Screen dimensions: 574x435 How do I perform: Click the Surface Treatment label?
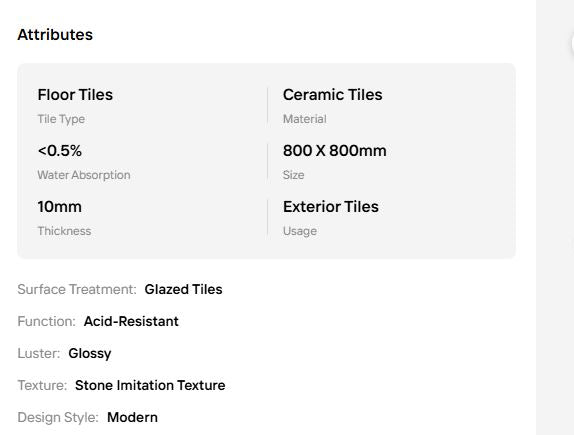coord(77,289)
